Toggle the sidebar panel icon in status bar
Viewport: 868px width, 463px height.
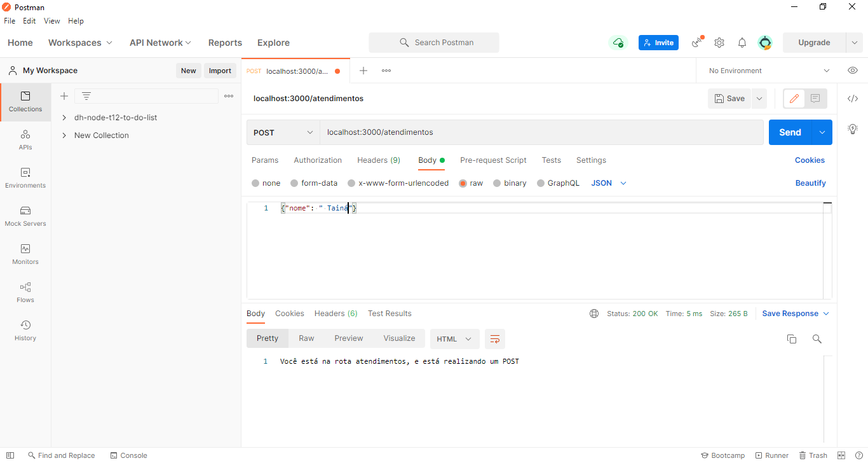tap(10, 455)
